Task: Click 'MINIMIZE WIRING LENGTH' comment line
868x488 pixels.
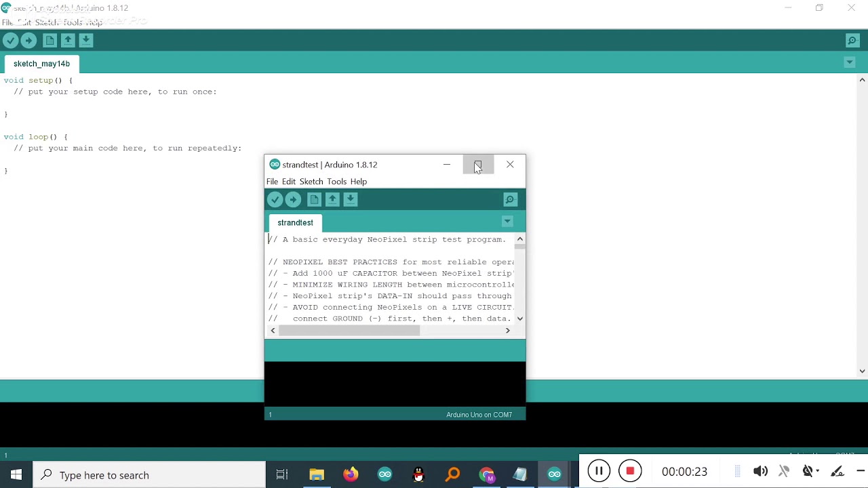Action: click(x=391, y=285)
